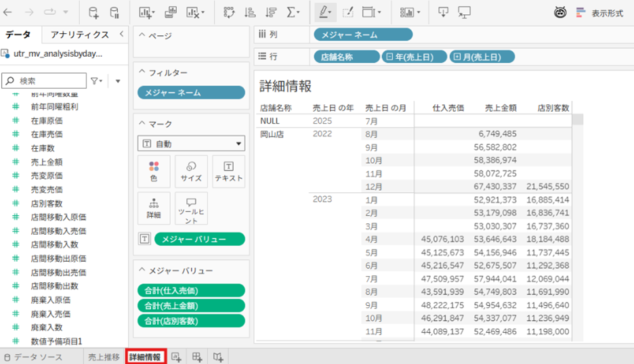Click the new worksheet toolbar icon
The height and width of the screenshot is (364, 634).
click(146, 13)
